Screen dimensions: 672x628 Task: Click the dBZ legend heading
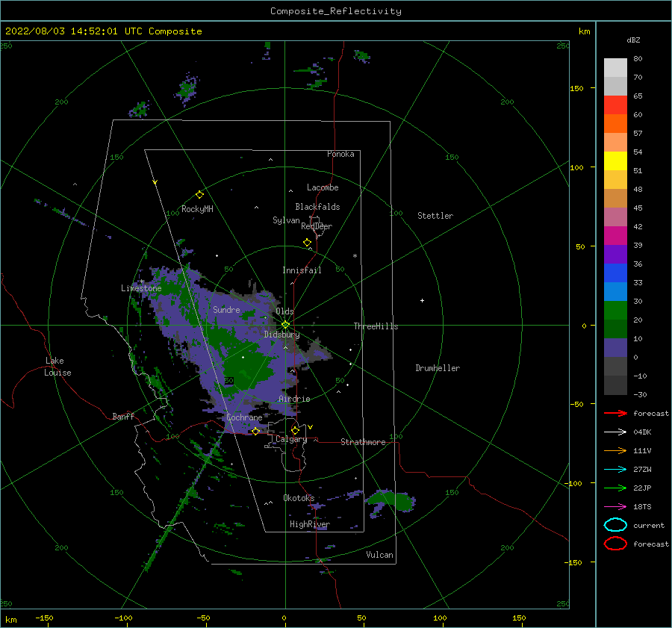tap(633, 40)
